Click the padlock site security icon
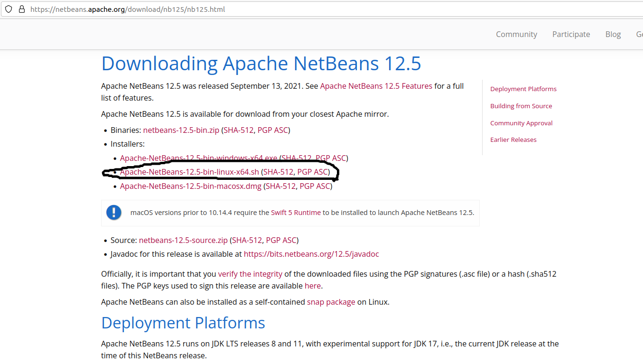The image size is (643, 364). [x=21, y=9]
